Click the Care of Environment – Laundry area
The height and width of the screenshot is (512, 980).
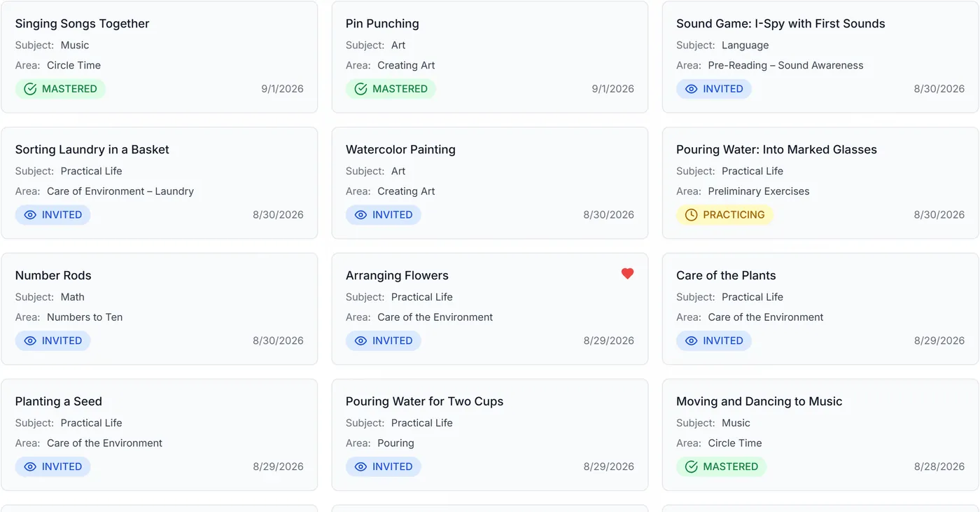coord(120,192)
